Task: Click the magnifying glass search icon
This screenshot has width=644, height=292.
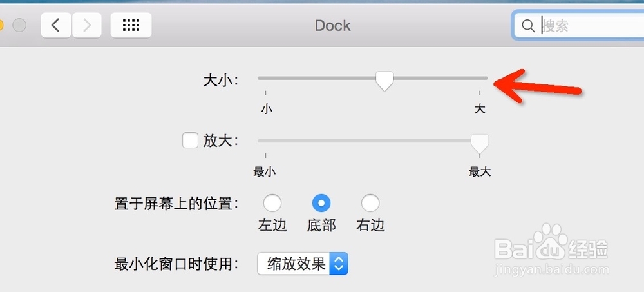Action: tap(528, 26)
